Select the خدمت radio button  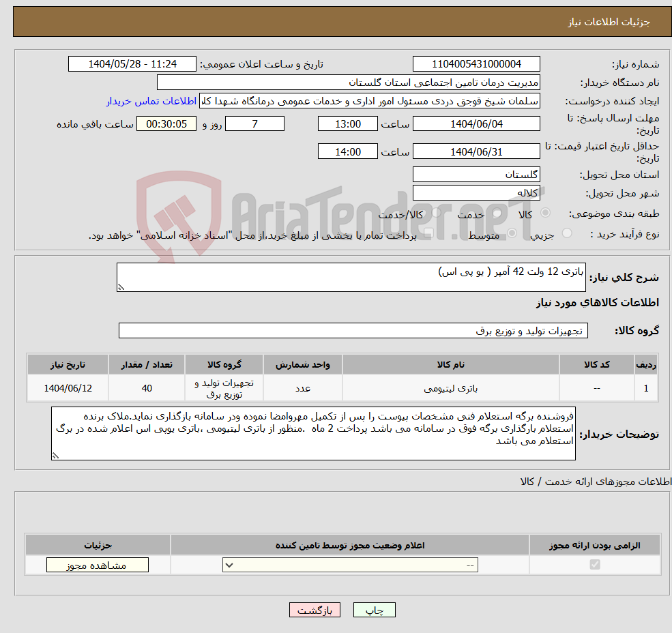pyautogui.click(x=497, y=211)
